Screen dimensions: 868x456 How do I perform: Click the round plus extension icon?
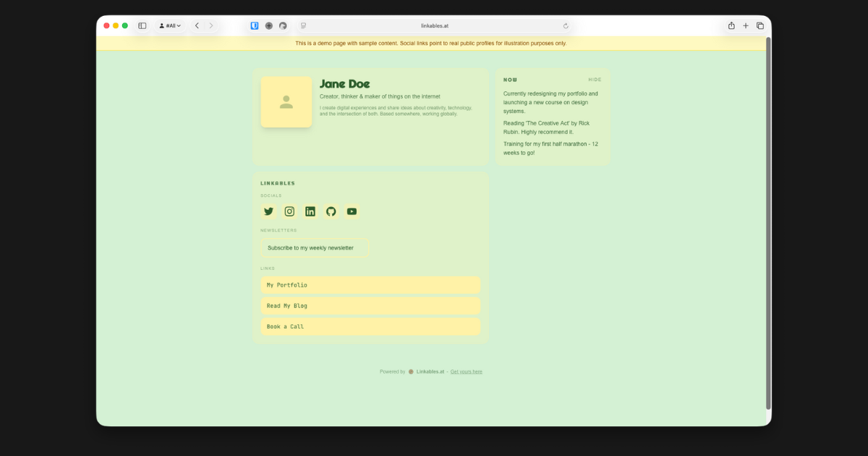click(x=269, y=25)
